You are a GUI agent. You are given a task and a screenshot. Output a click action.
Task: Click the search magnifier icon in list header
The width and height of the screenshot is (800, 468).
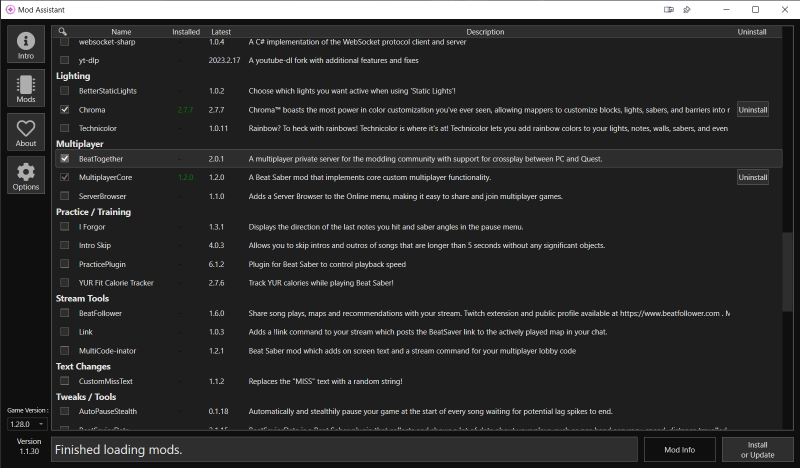coord(63,32)
